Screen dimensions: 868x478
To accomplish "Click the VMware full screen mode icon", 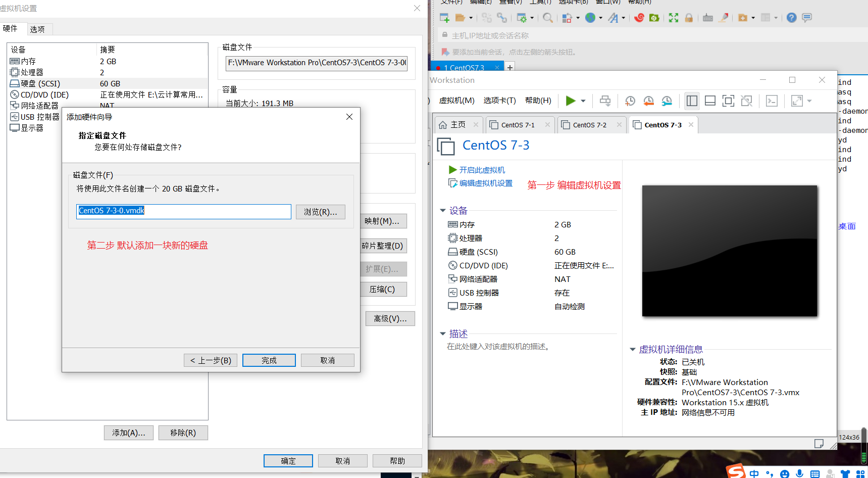I will 728,101.
